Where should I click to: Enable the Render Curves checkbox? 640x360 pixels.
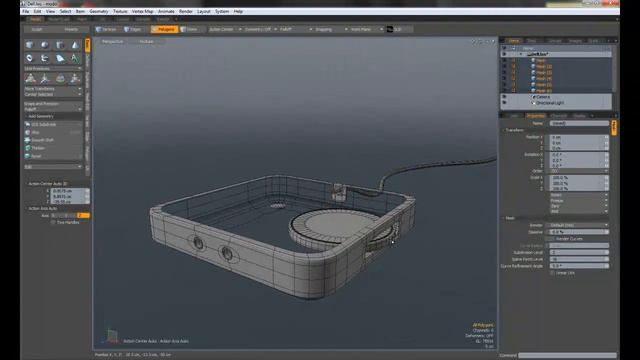552,239
